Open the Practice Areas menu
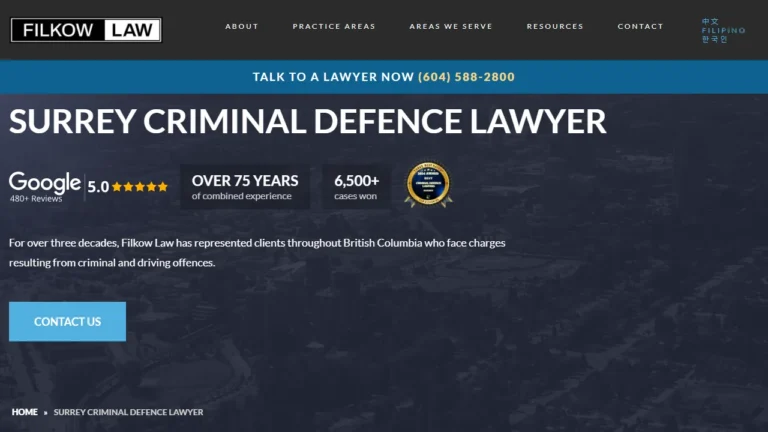The width and height of the screenshot is (768, 432). tap(334, 26)
